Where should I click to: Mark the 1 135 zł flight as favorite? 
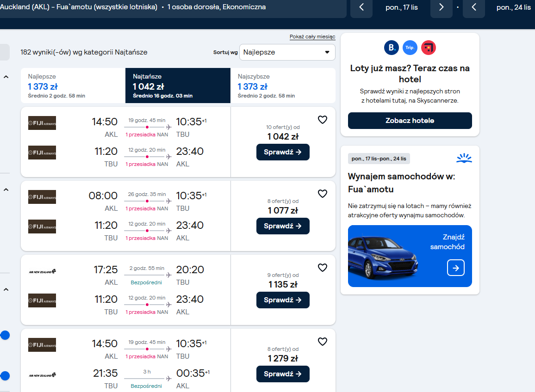(323, 268)
